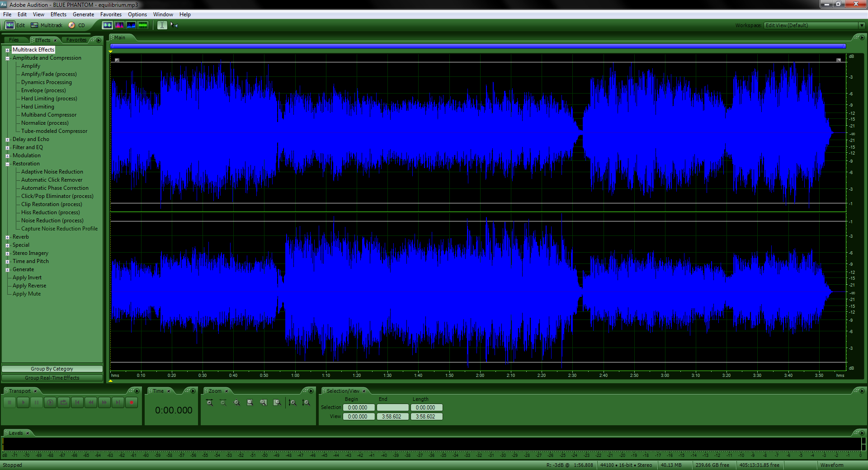Expand Delay and Echo group
This screenshot has height=470, width=868.
(x=7, y=140)
